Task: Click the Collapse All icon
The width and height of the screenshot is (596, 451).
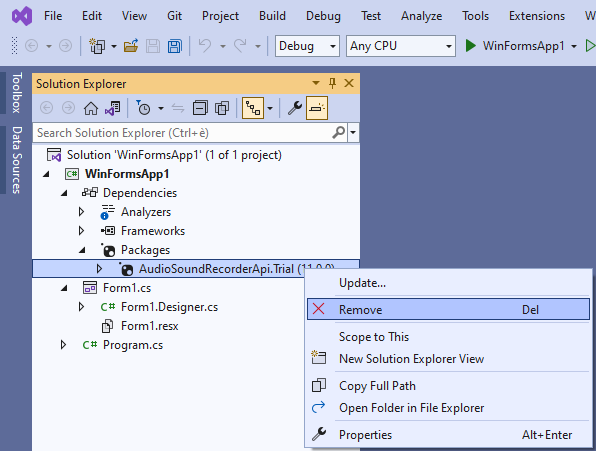Action: click(200, 108)
